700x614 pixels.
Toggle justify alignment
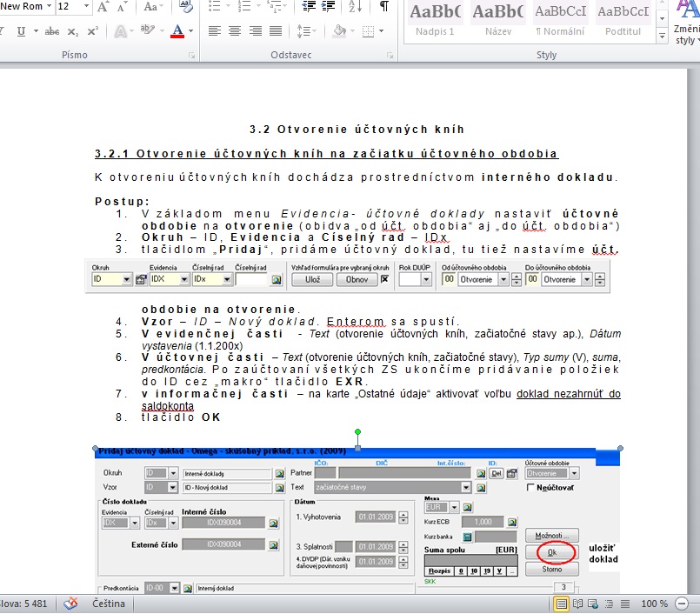(276, 31)
